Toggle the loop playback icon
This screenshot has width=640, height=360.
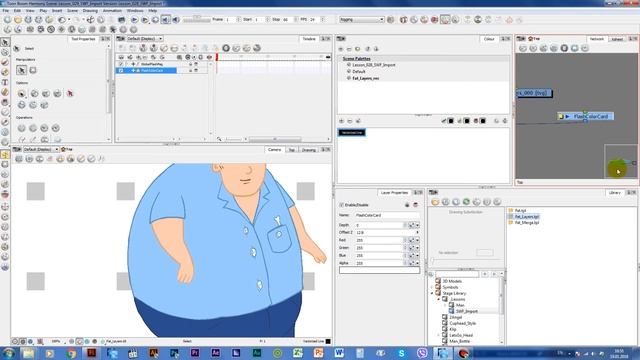155,20
